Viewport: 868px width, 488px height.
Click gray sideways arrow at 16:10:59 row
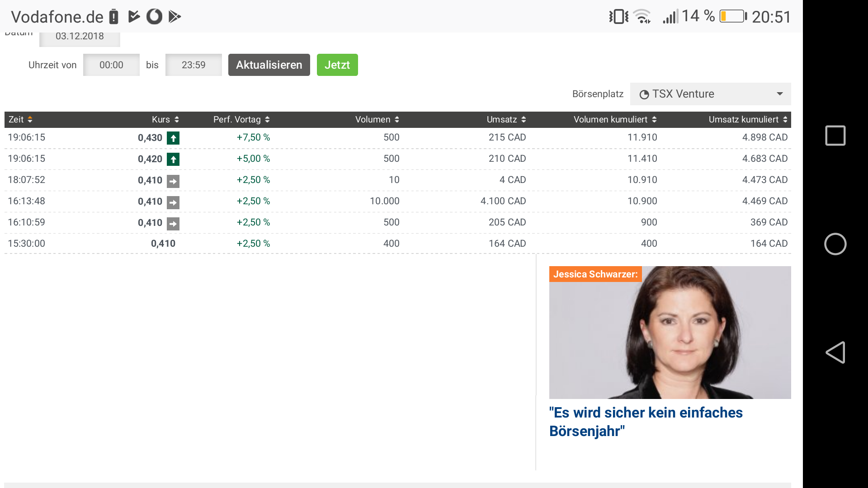coord(173,224)
